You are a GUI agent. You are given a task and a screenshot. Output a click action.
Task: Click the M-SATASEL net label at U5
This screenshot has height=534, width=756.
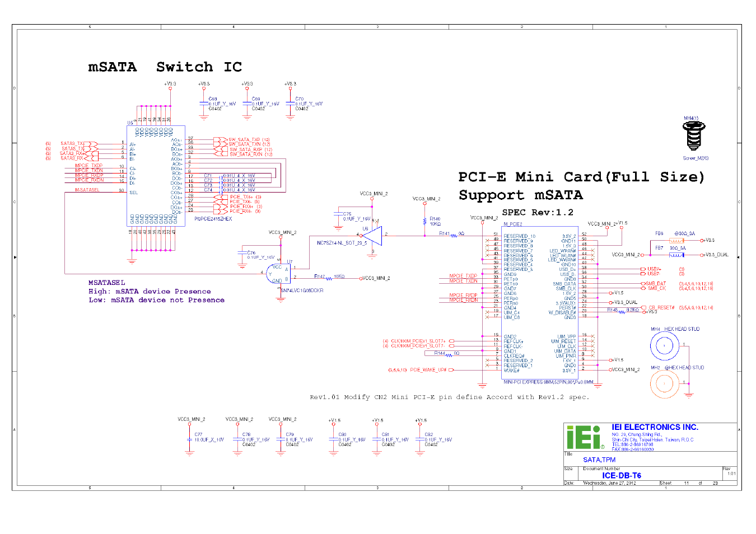(x=87, y=190)
